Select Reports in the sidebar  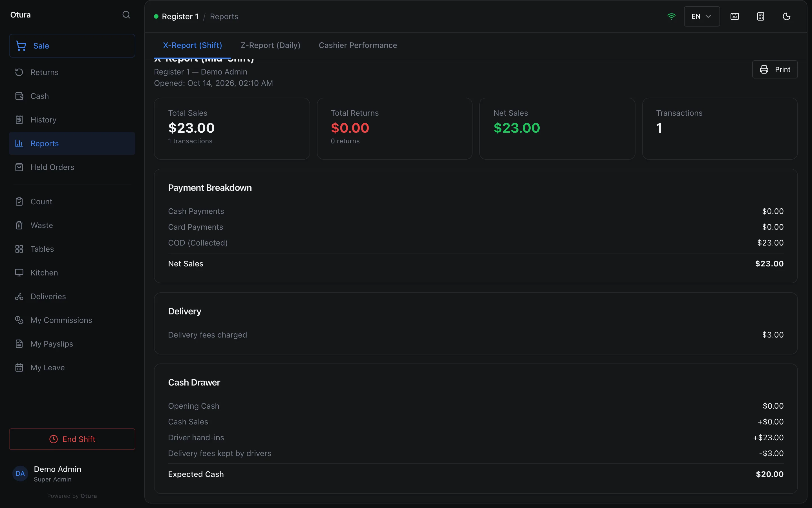[72, 143]
